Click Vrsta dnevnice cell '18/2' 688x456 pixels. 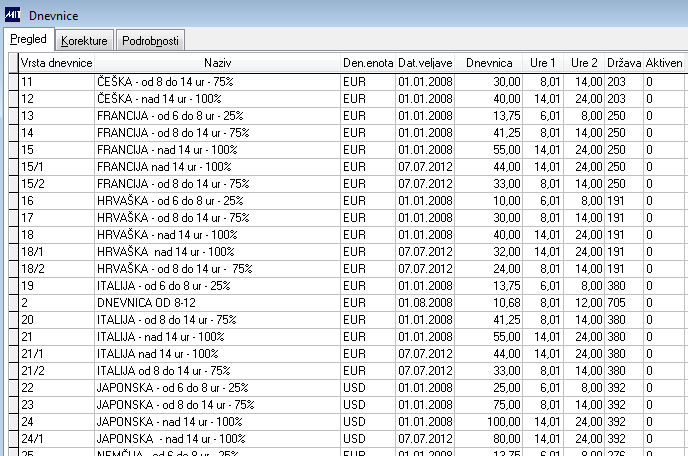point(57,269)
